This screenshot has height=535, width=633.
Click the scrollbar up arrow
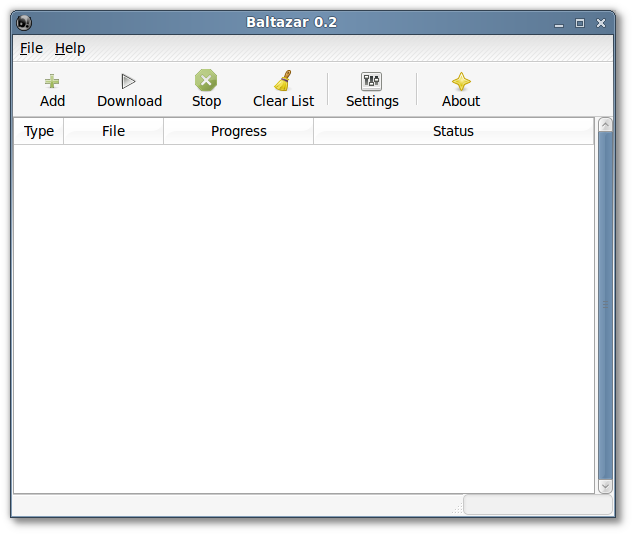(x=605, y=125)
